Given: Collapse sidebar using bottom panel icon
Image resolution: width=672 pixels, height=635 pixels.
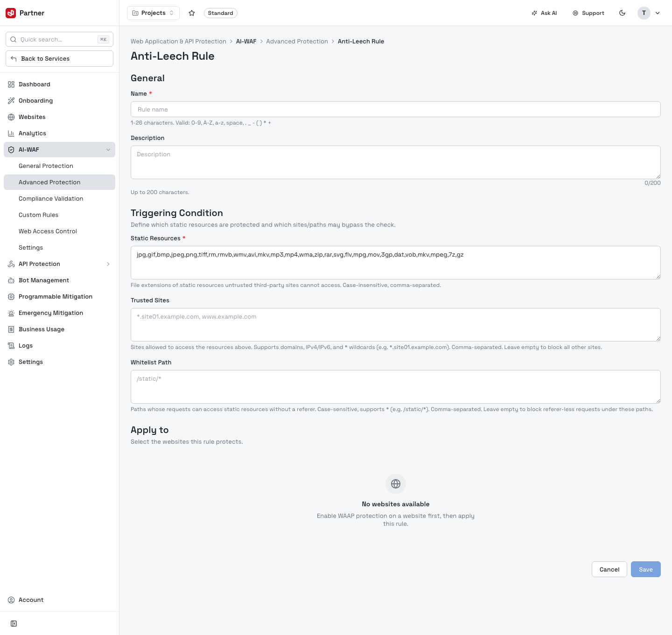Looking at the screenshot, I should 14,623.
